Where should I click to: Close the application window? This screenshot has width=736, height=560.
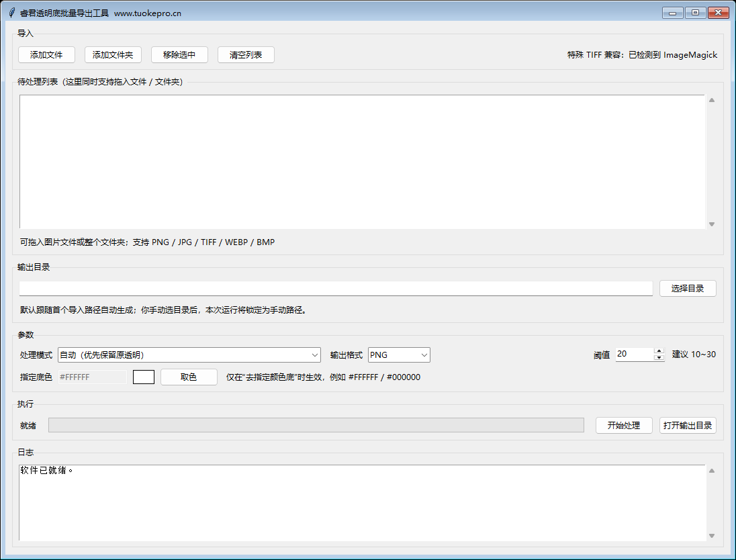[718, 13]
